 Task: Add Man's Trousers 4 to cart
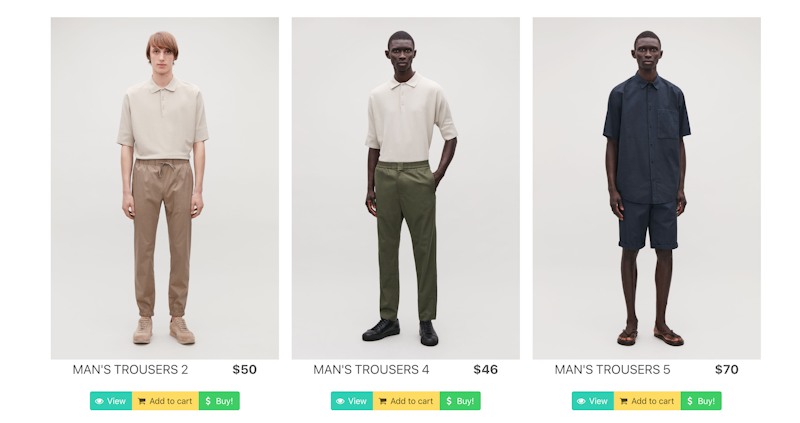click(407, 401)
